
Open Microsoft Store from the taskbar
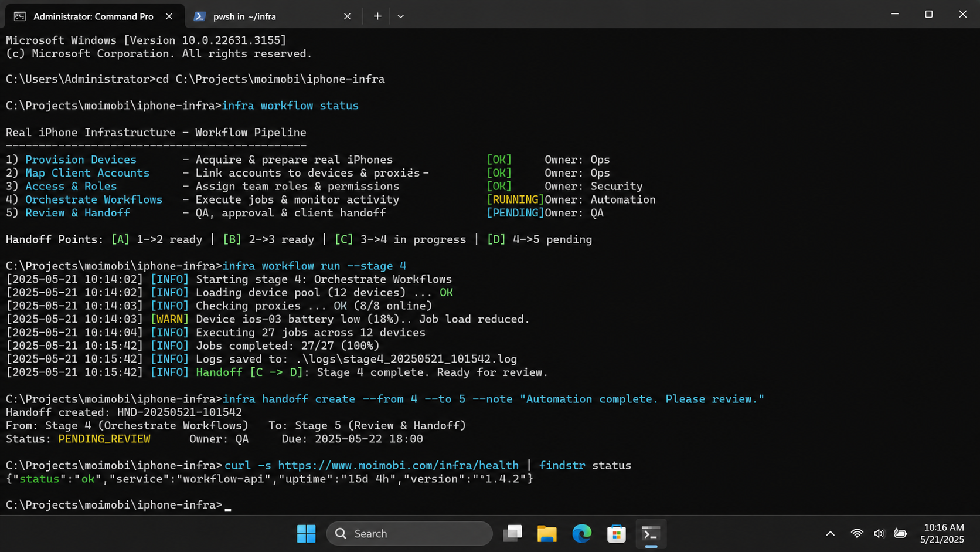(616, 534)
